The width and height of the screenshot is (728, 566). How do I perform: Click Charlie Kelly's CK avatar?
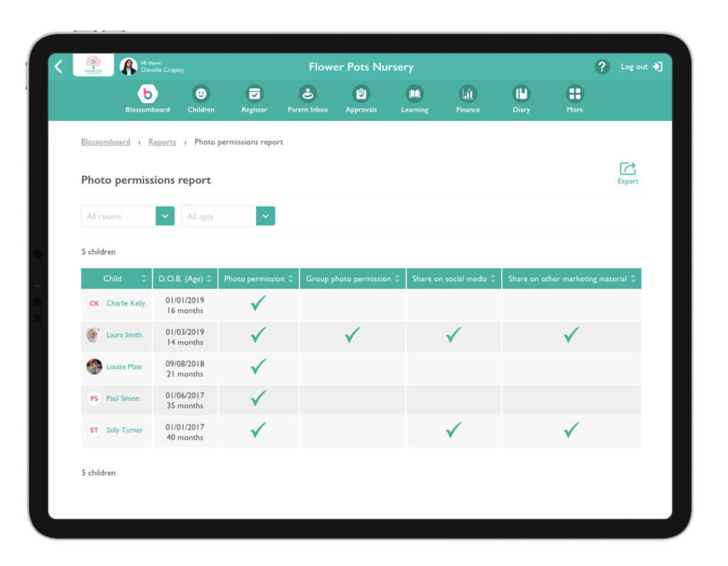(95, 303)
